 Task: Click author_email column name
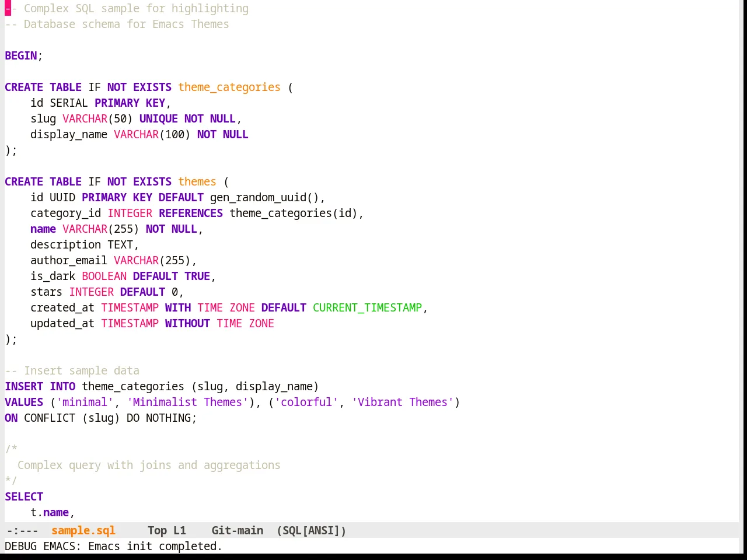click(69, 260)
